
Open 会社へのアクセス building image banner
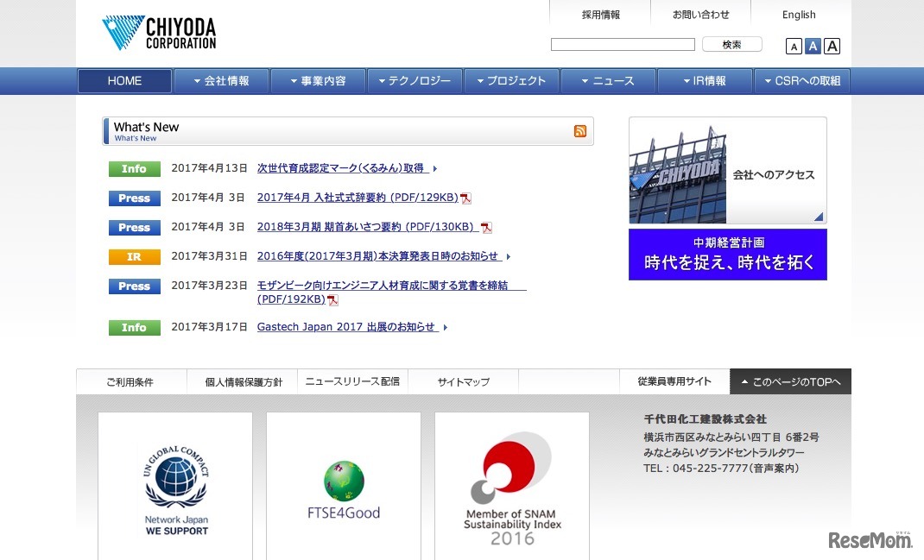click(x=728, y=170)
